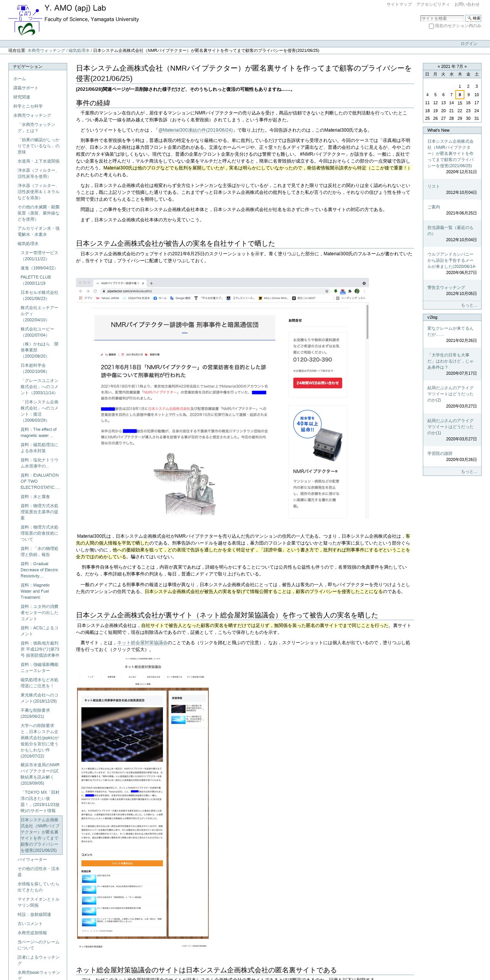Click もっと… under What's New
Image resolution: width=490 pixels, height=980 pixels.
(469, 305)
